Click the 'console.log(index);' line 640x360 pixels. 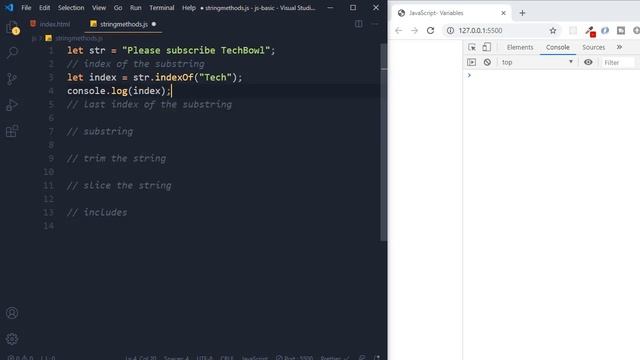(x=119, y=91)
